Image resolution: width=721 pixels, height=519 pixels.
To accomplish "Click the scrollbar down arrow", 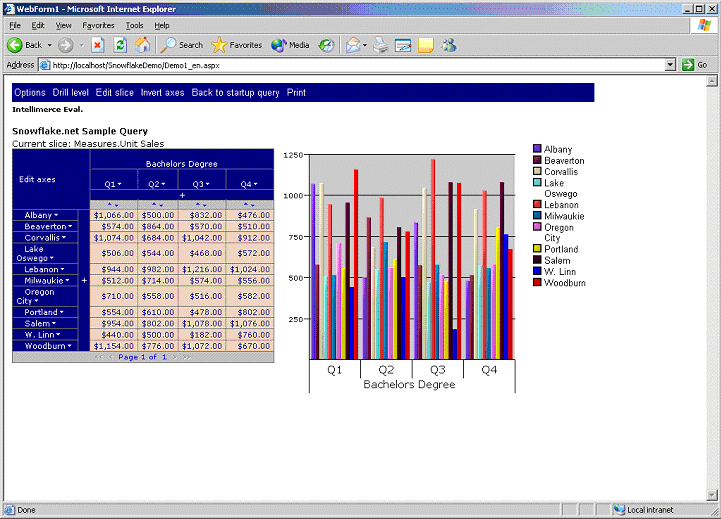I will (712, 495).
